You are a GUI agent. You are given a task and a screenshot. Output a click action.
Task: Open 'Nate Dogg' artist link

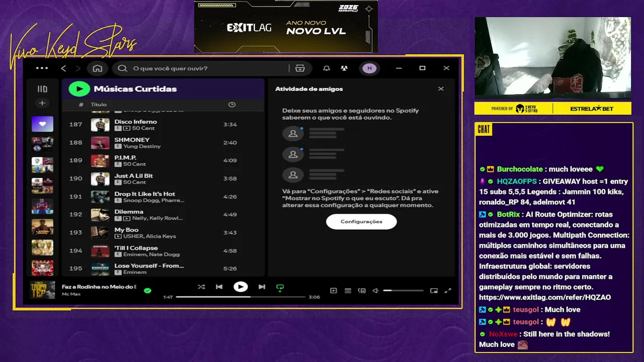click(165, 254)
